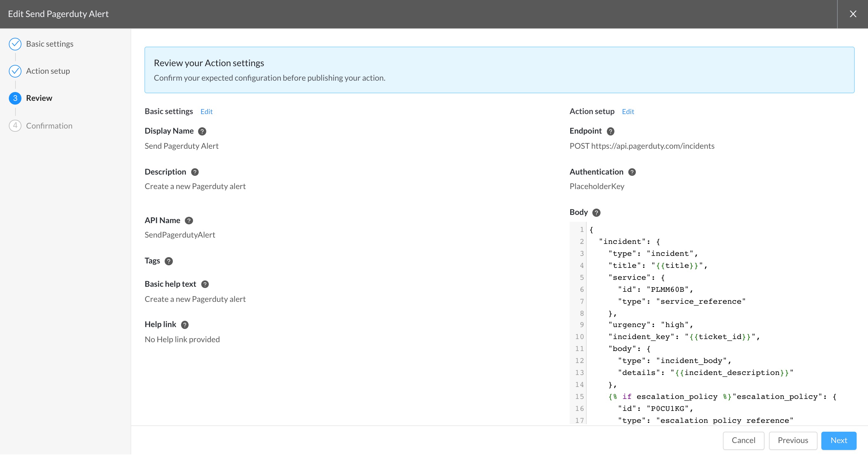Screen dimensions: 868x455
Task: Click the Display Name help icon
Action: click(202, 131)
